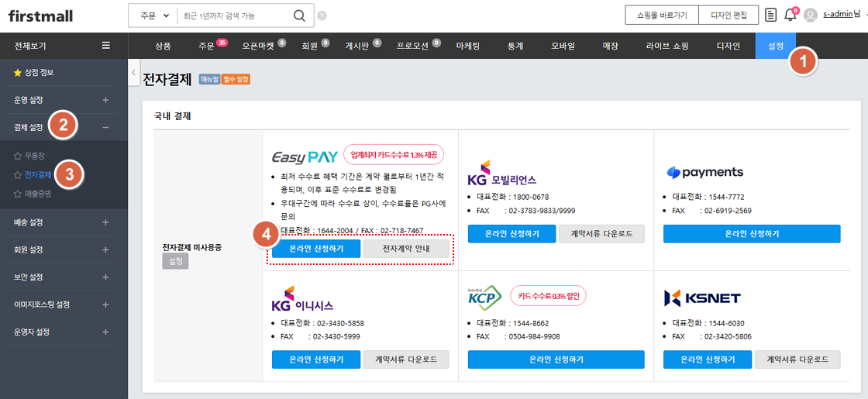Star the 매출증빙 menu item
868x399 pixels.
17,194
